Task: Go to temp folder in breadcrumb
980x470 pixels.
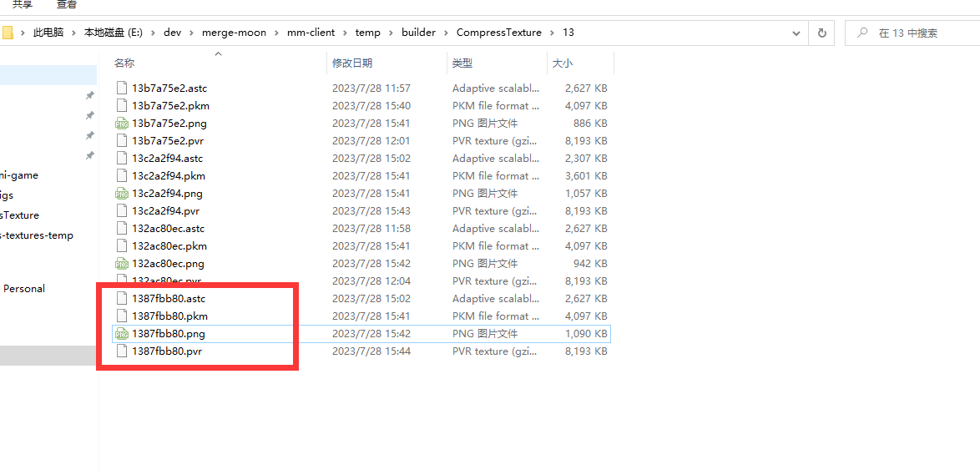Action: coord(367,33)
